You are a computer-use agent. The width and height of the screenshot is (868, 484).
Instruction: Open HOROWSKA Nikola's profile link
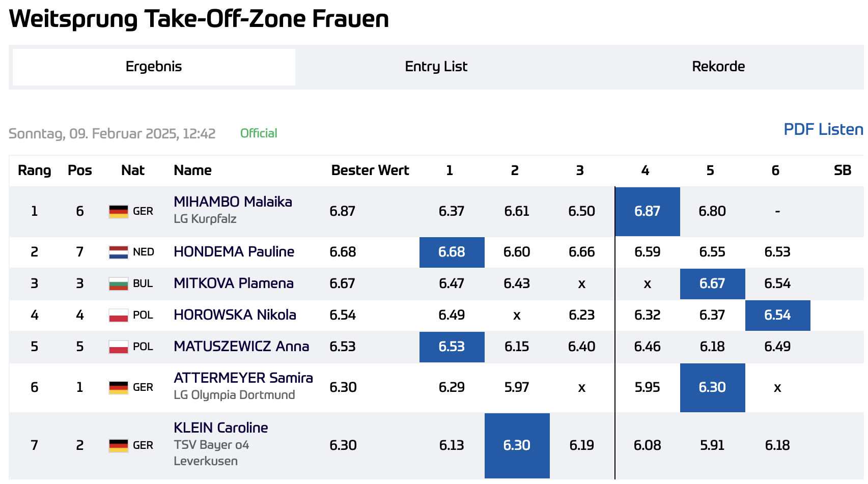click(235, 315)
